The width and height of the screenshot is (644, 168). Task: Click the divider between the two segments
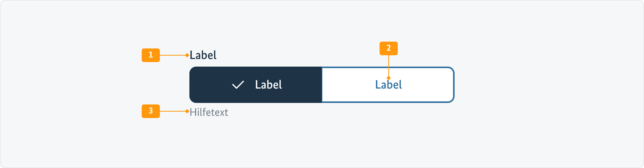click(322, 85)
